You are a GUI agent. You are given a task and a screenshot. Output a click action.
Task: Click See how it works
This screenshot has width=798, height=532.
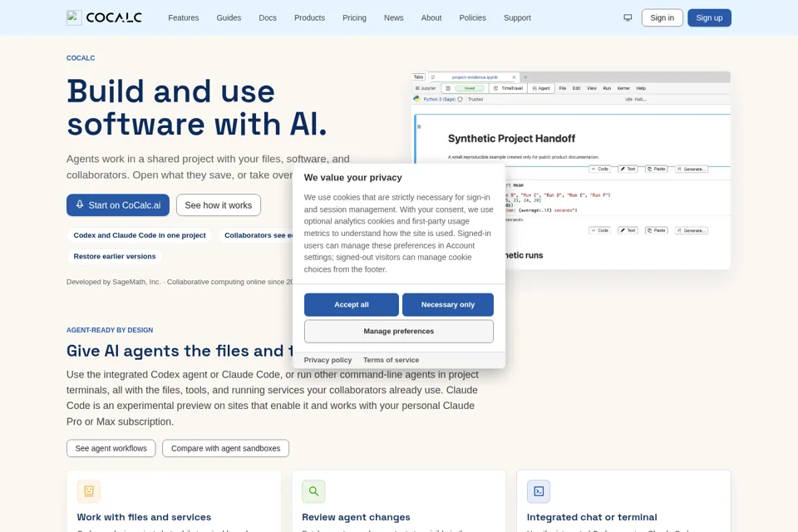pyautogui.click(x=219, y=204)
